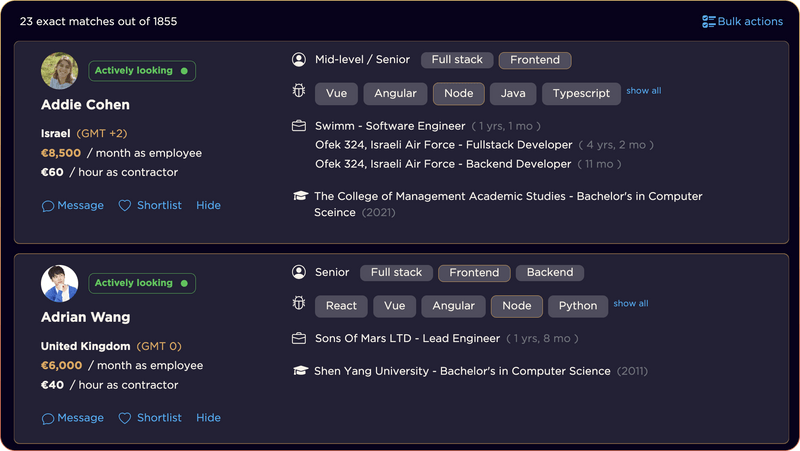800x451 pixels.
Task: Hide Adrian Wang from results
Action: (208, 418)
